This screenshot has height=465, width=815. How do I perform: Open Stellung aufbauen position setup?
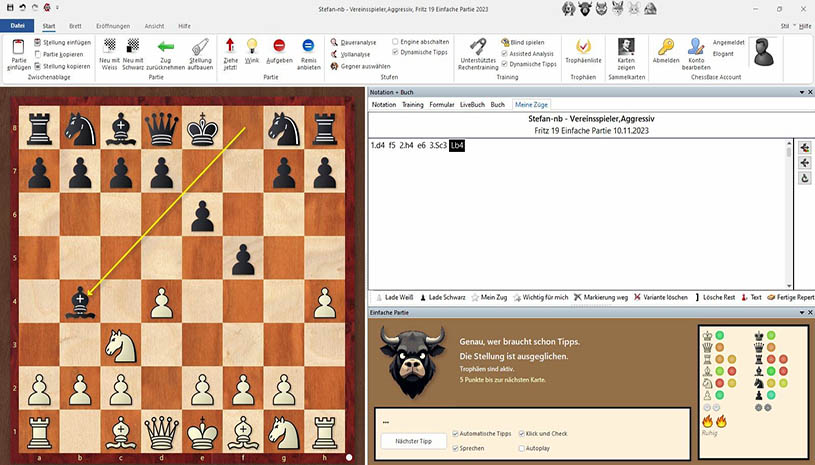point(200,46)
